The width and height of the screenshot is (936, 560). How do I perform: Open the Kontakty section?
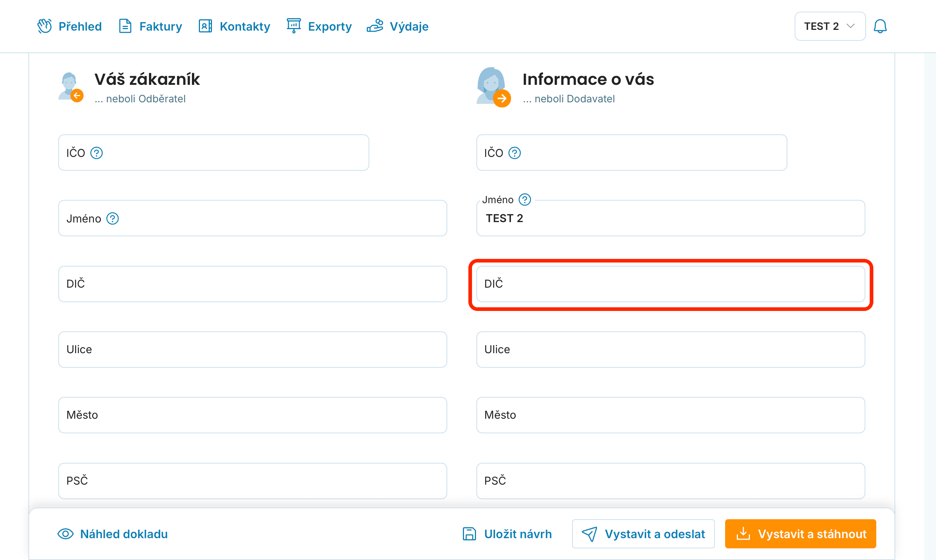coord(235,26)
